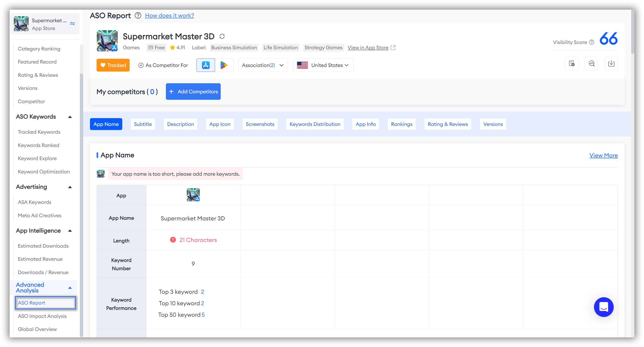
Task: Click the Add Competitors button
Action: (193, 92)
